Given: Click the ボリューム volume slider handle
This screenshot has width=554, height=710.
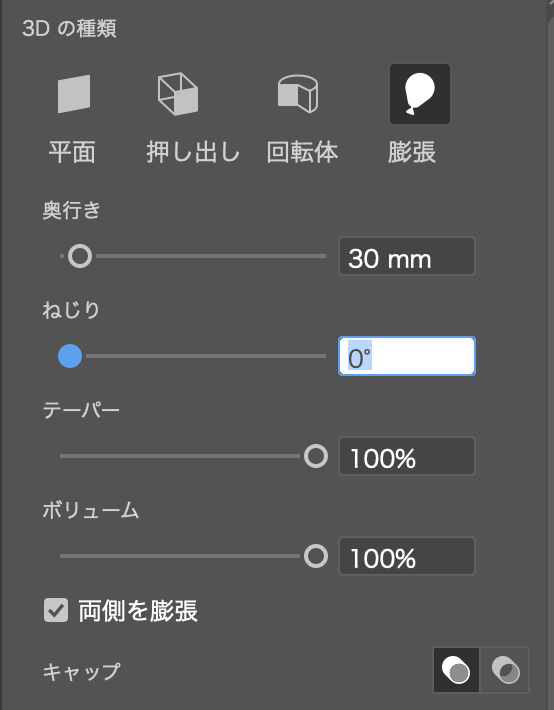Looking at the screenshot, I should (x=316, y=556).
